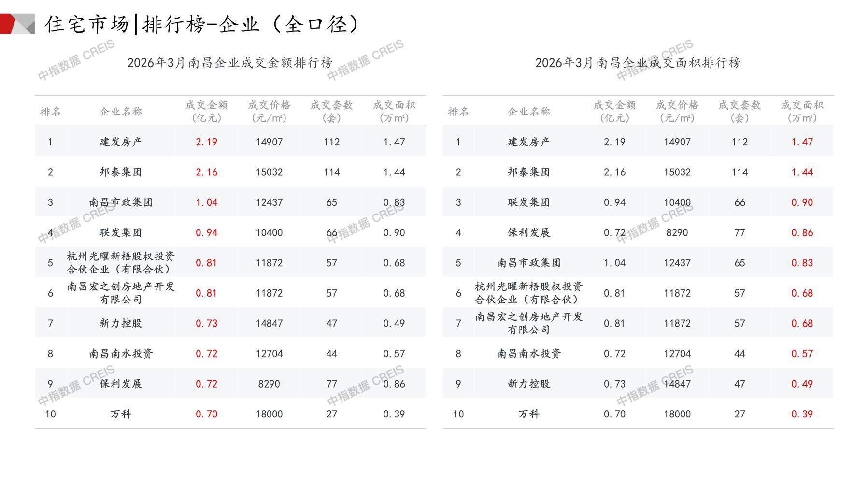Click 新力控股 ranked 7th in the amount table

pos(121,323)
